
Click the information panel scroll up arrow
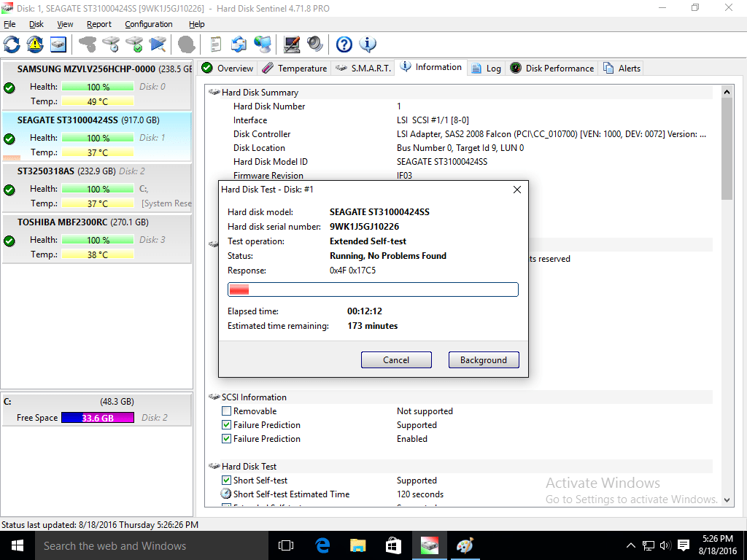pos(727,92)
